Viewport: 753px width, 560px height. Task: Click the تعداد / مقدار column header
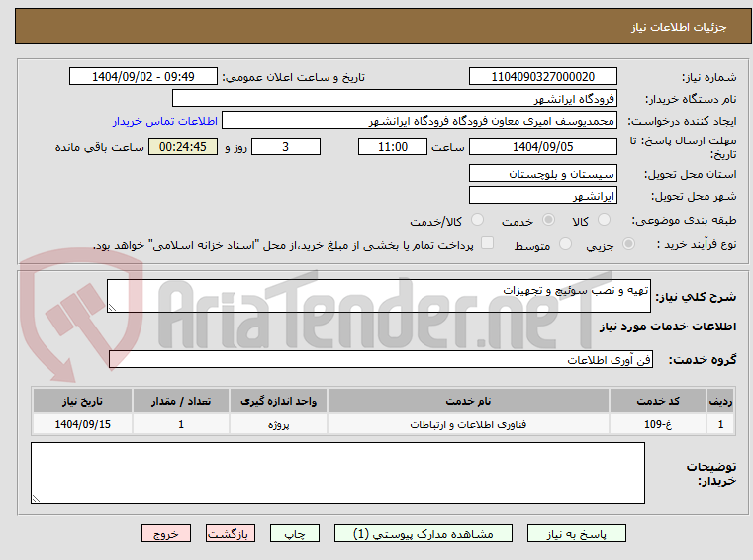click(x=181, y=401)
